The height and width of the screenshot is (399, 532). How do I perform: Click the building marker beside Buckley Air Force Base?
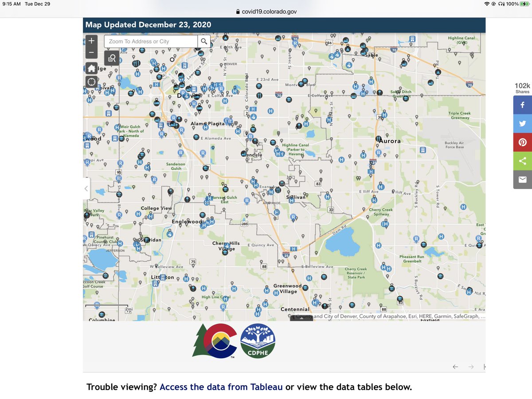point(422,150)
